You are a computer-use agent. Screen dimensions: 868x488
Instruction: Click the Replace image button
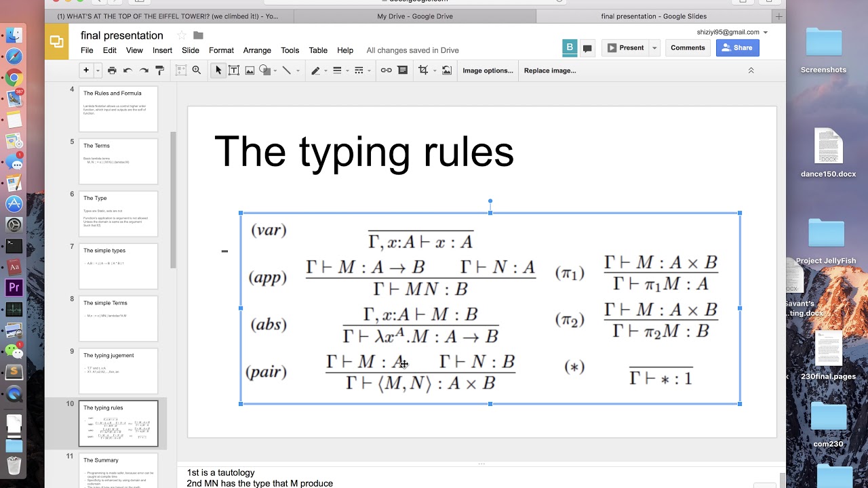(550, 70)
